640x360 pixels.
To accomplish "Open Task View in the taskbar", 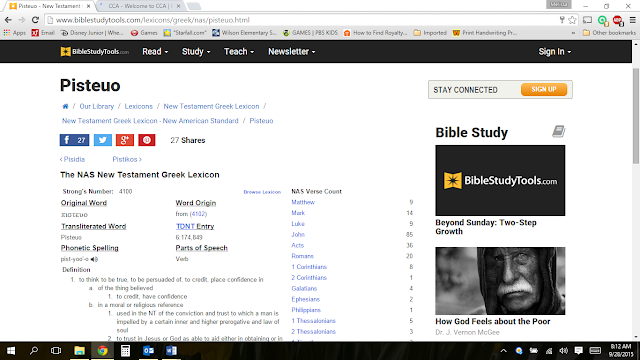I will [x=56, y=351].
